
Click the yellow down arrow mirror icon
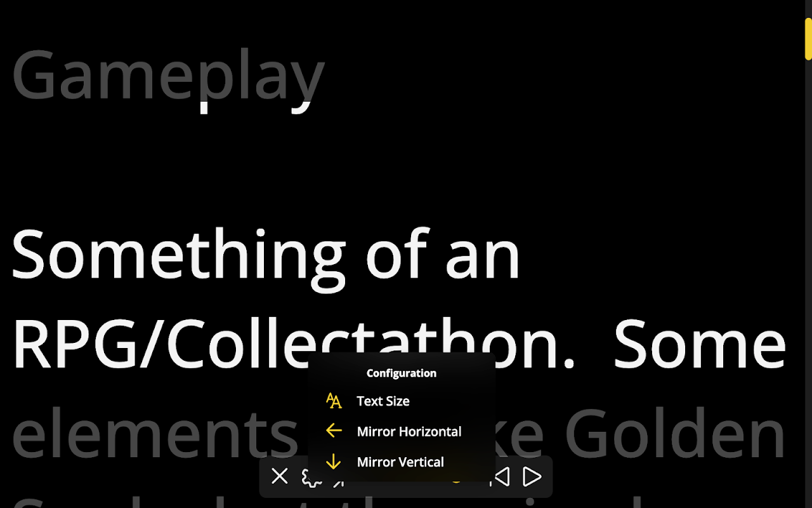pyautogui.click(x=334, y=462)
